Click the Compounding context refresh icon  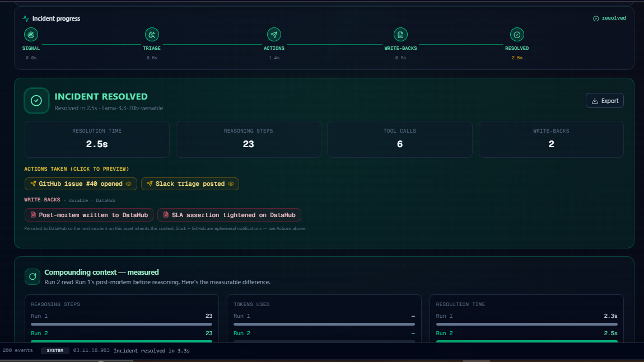[x=32, y=276]
